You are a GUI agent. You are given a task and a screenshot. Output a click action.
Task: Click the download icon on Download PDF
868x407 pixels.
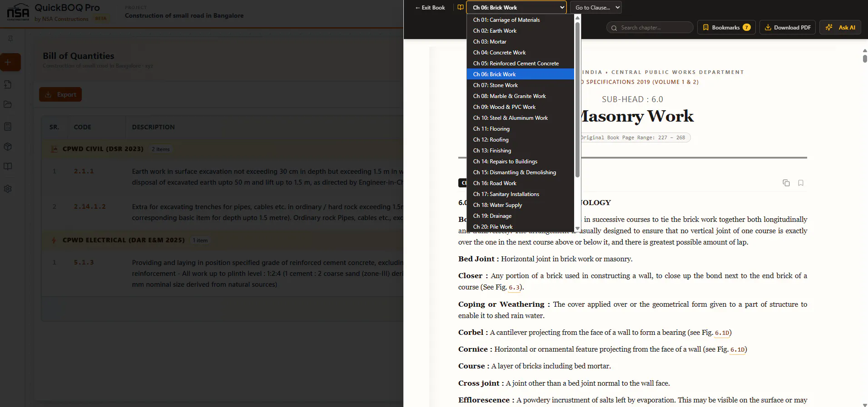coord(768,27)
